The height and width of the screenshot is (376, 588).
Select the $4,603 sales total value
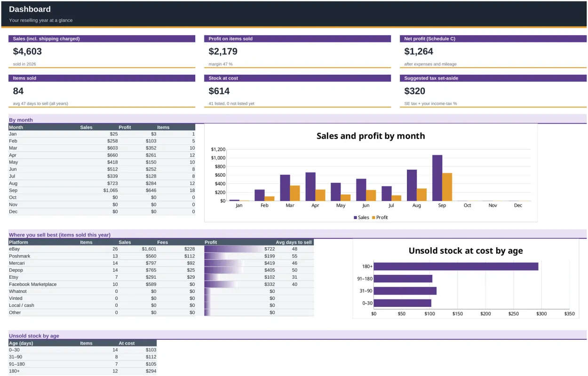pyautogui.click(x=27, y=51)
